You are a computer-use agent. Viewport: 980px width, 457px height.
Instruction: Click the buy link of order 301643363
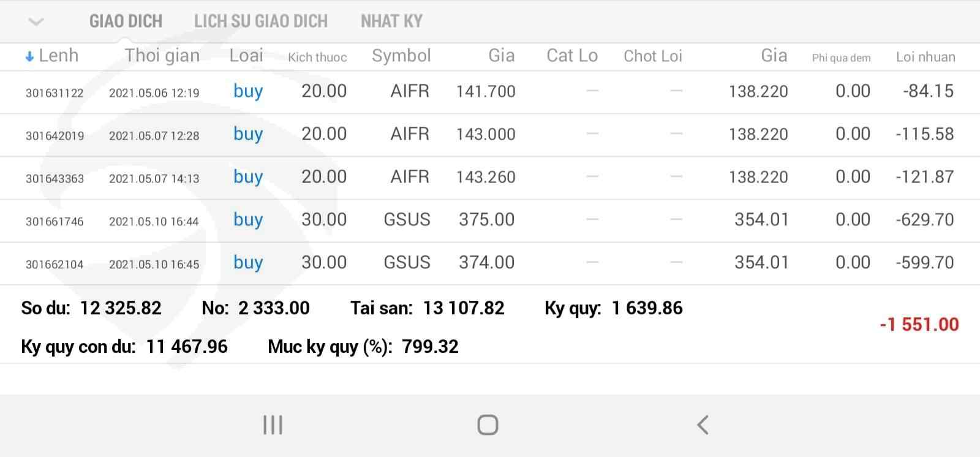pos(248,177)
